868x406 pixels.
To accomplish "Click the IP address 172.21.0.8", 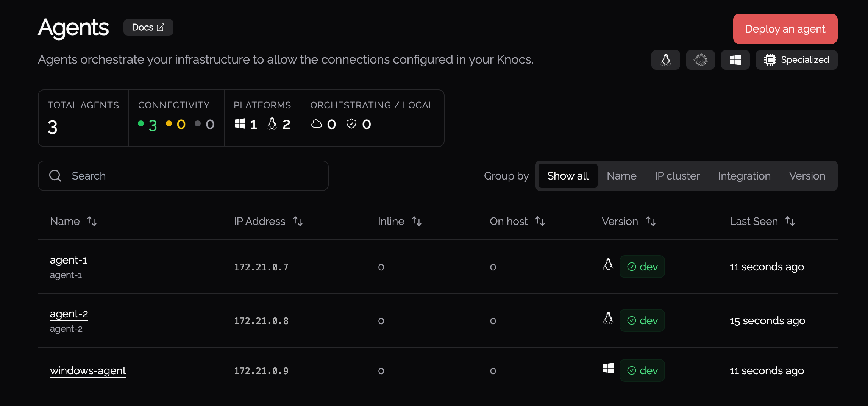I will pyautogui.click(x=261, y=321).
